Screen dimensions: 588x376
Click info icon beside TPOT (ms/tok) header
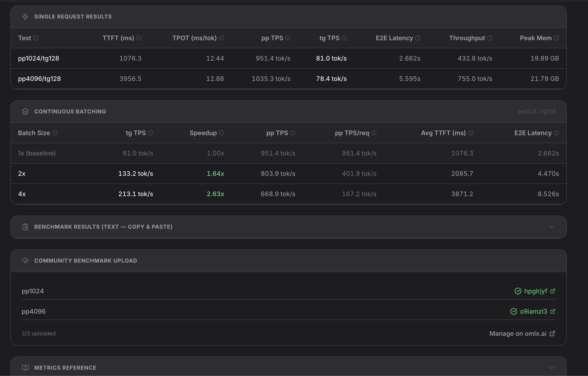222,38
